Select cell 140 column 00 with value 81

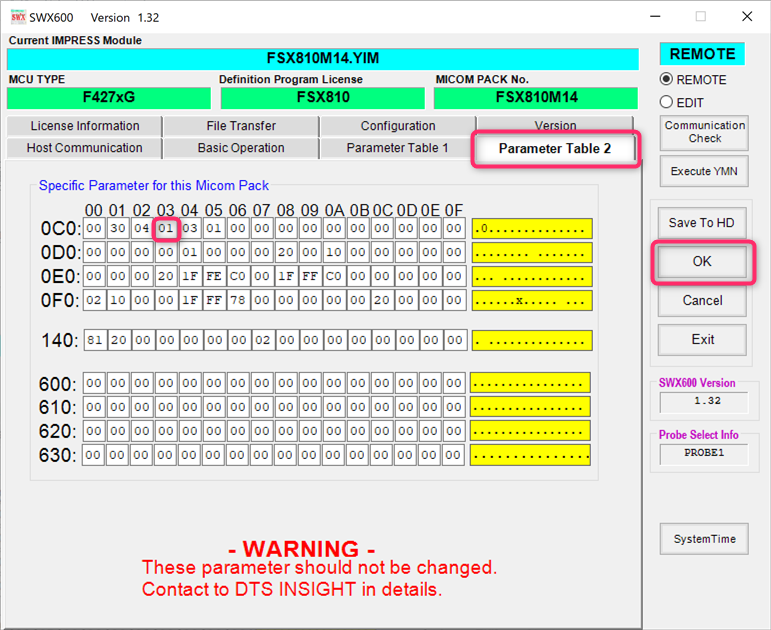(x=94, y=340)
